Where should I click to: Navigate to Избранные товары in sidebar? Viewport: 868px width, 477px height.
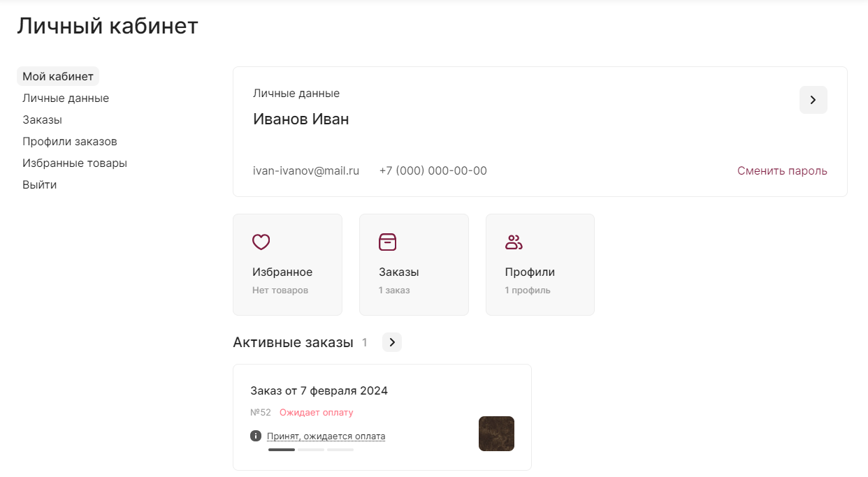75,163
